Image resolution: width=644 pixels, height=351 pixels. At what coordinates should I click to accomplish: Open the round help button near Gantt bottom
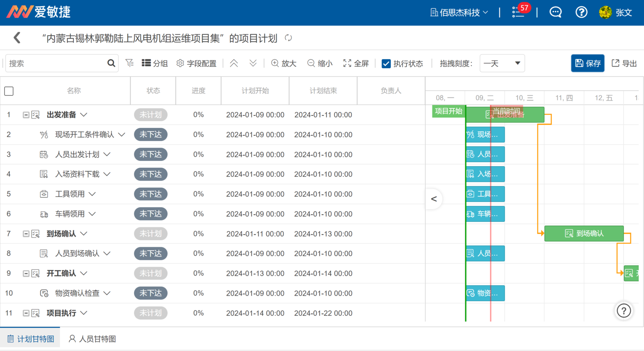coord(624,310)
